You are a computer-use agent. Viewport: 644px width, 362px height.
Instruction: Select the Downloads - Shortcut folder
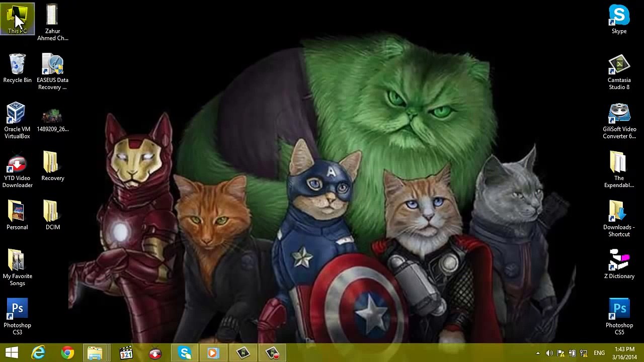[619, 219]
